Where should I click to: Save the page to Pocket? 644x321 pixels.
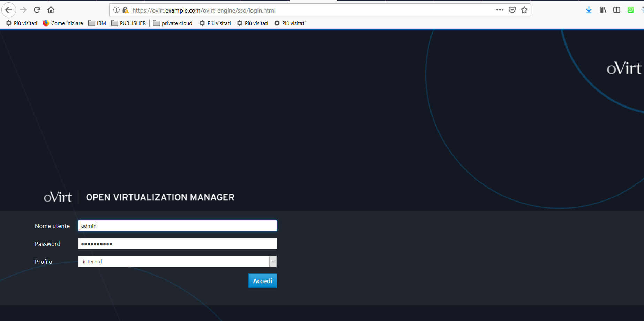[512, 10]
